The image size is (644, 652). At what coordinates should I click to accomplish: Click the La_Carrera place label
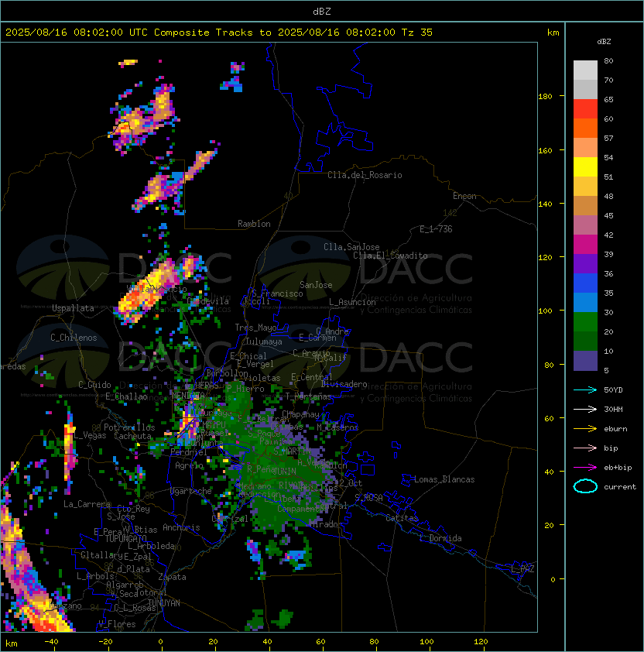(x=87, y=504)
